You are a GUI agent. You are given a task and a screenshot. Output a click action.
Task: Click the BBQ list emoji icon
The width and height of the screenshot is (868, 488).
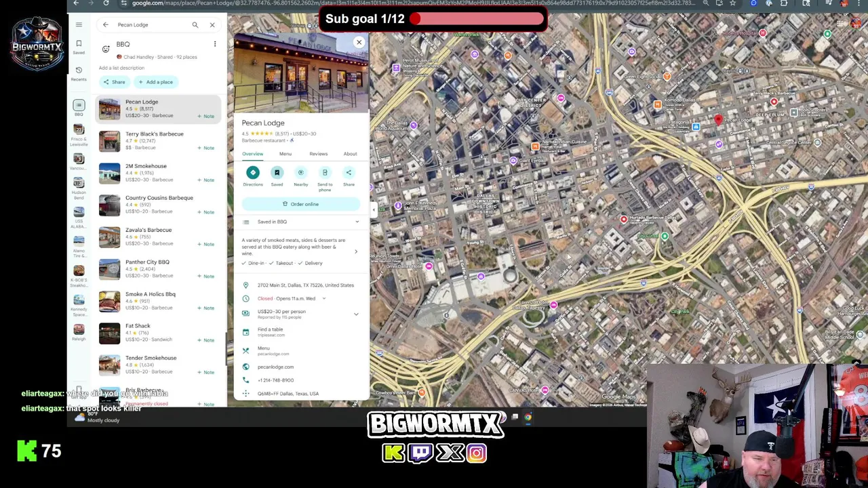[x=106, y=49]
